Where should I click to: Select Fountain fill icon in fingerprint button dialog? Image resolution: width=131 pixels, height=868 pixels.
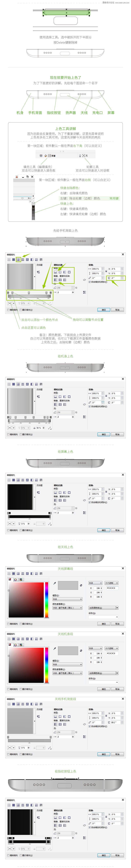pyautogui.click(x=18, y=805)
